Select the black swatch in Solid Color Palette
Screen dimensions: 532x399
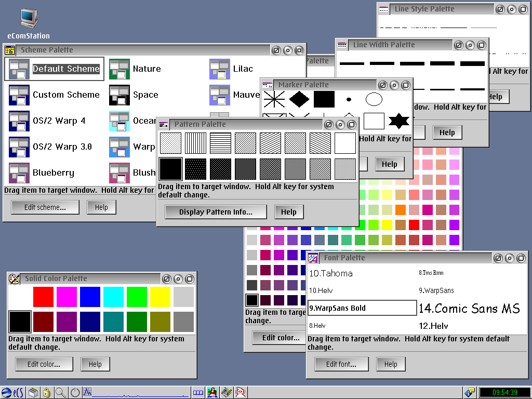click(20, 322)
